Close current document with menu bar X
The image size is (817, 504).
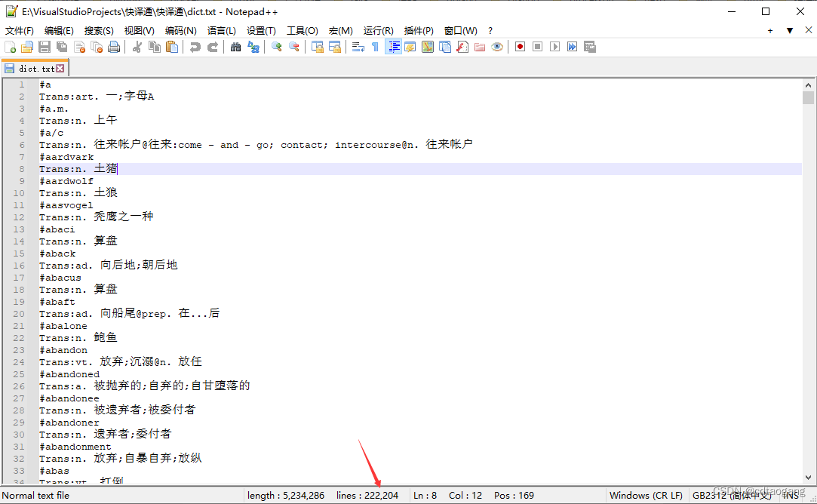(809, 30)
